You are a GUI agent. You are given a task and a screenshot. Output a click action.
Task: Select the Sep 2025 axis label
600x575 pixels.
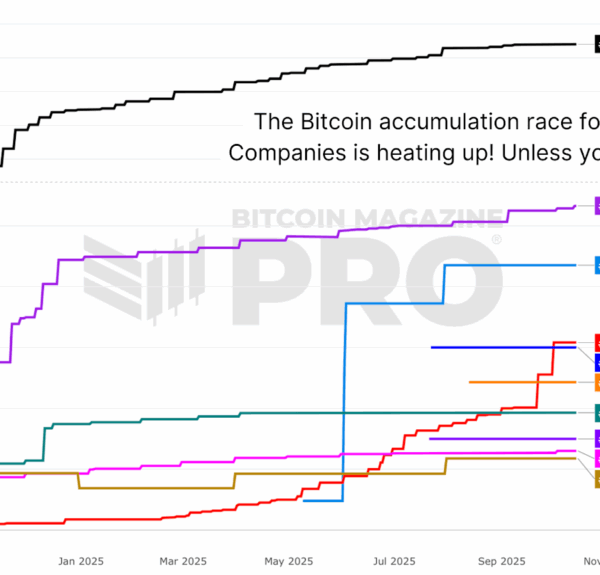[500, 561]
